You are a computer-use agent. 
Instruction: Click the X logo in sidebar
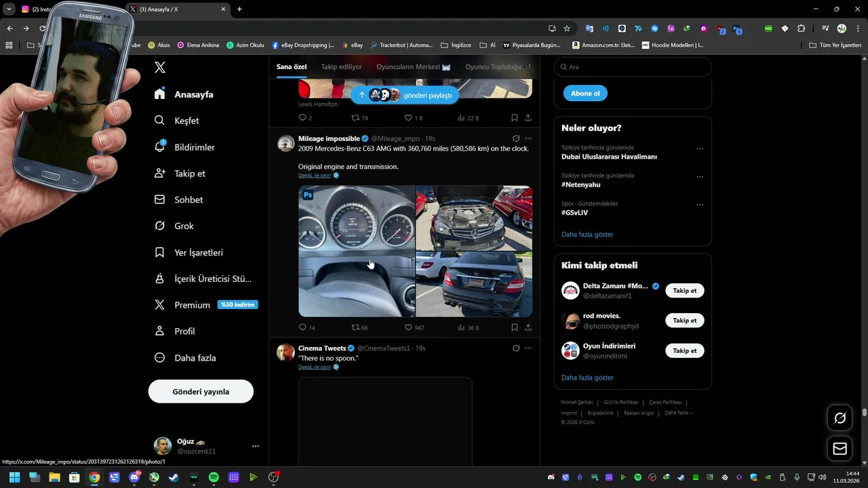(x=160, y=67)
